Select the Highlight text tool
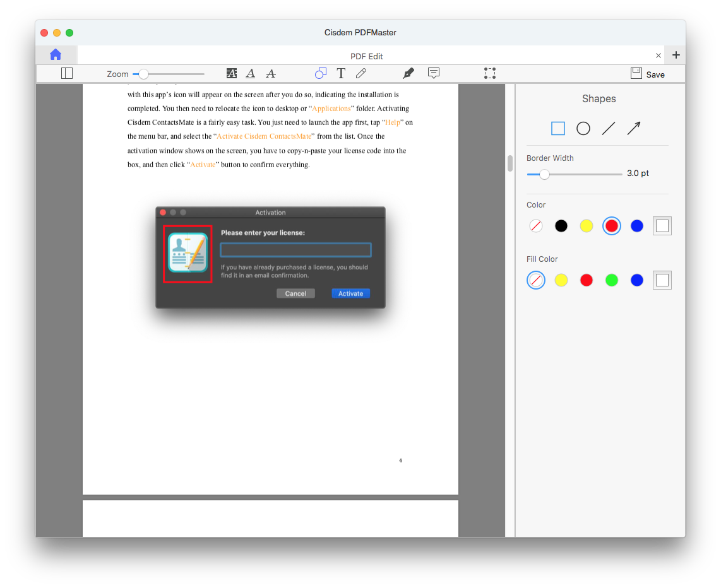This screenshot has width=721, height=588. (x=232, y=73)
